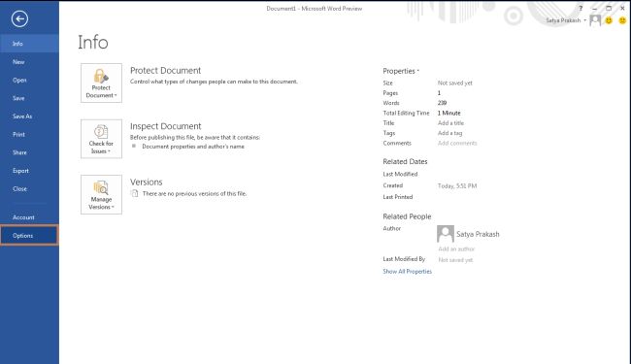Click the Help question mark icon
631x364 pixels.
(581, 8)
